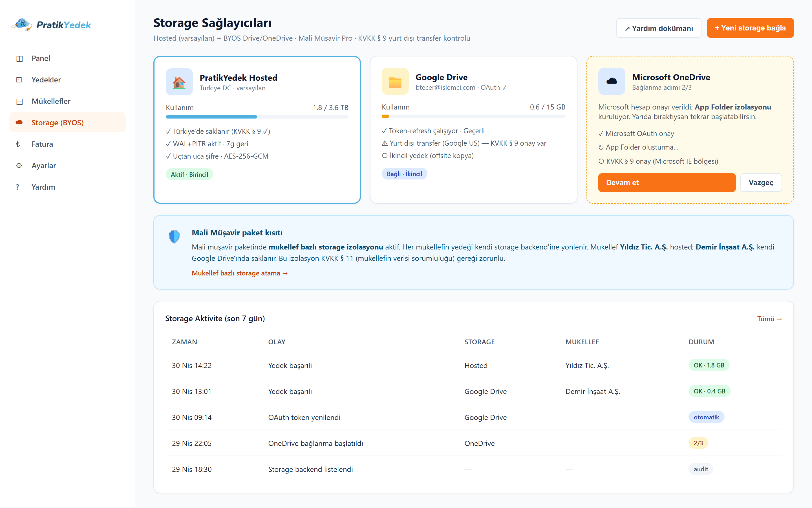This screenshot has height=508, width=812.
Task: Click Devam et on the OneDrive card
Action: click(667, 183)
